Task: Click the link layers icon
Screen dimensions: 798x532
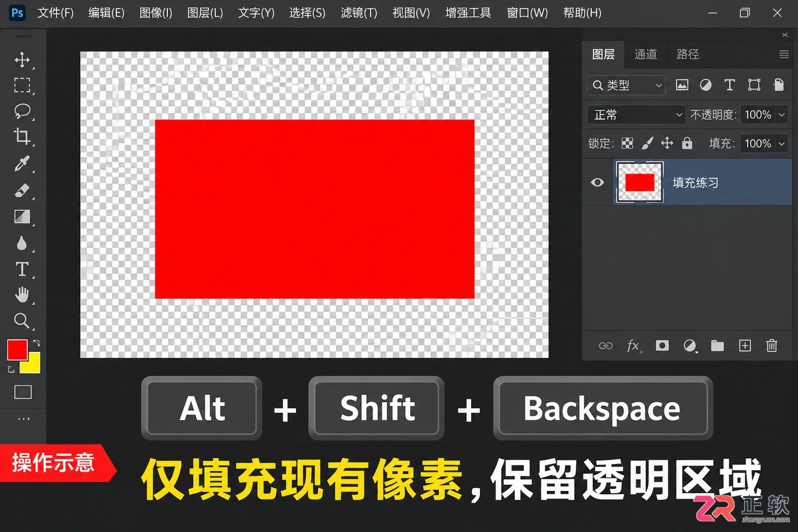Action: [606, 346]
